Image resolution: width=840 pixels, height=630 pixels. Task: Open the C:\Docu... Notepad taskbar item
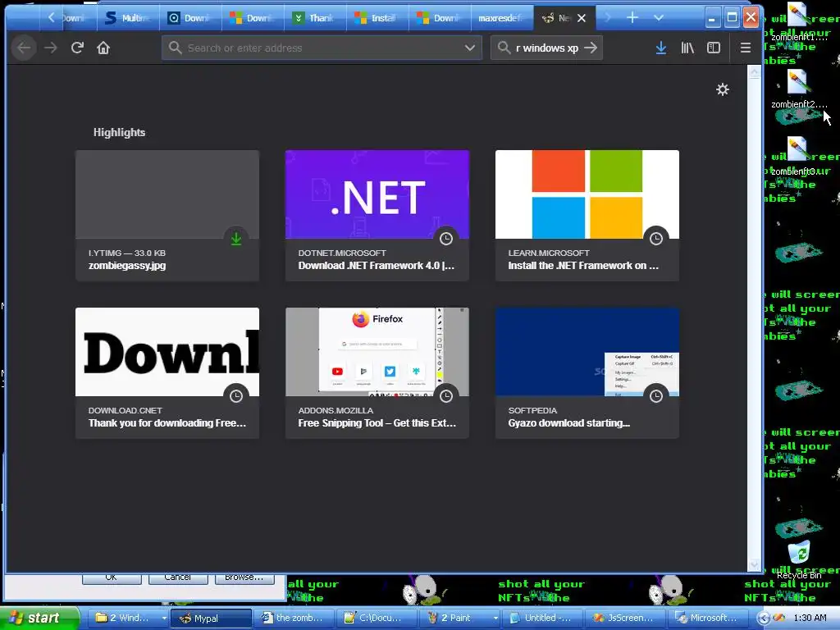(377, 618)
